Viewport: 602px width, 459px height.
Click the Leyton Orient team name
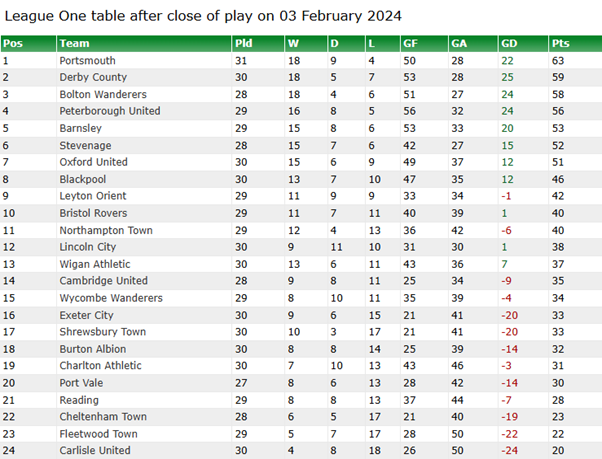click(x=93, y=196)
